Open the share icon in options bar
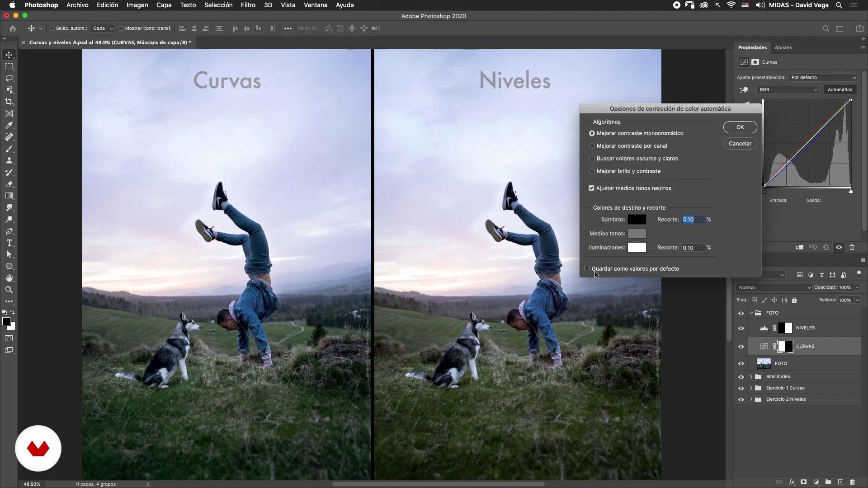The width and height of the screenshot is (868, 488). pos(859,28)
